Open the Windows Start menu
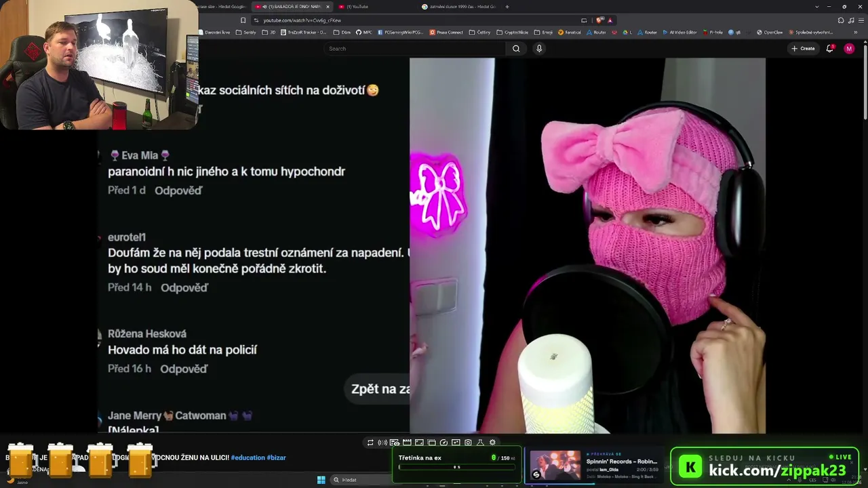868x488 pixels. pos(321,480)
